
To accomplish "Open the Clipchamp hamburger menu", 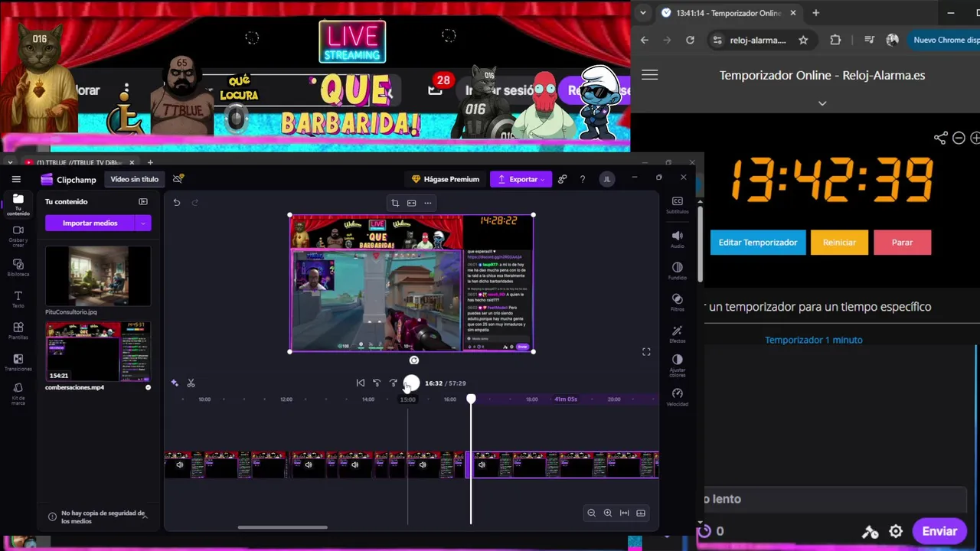I will tap(16, 179).
